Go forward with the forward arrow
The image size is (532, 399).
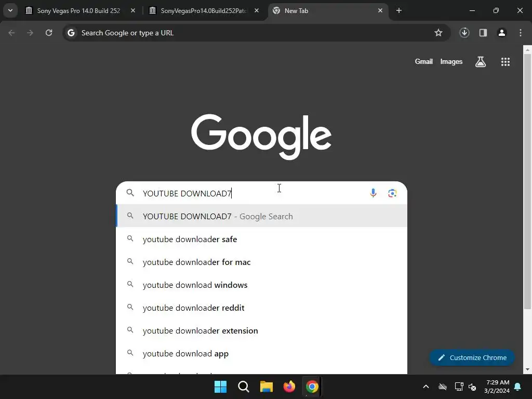click(30, 33)
